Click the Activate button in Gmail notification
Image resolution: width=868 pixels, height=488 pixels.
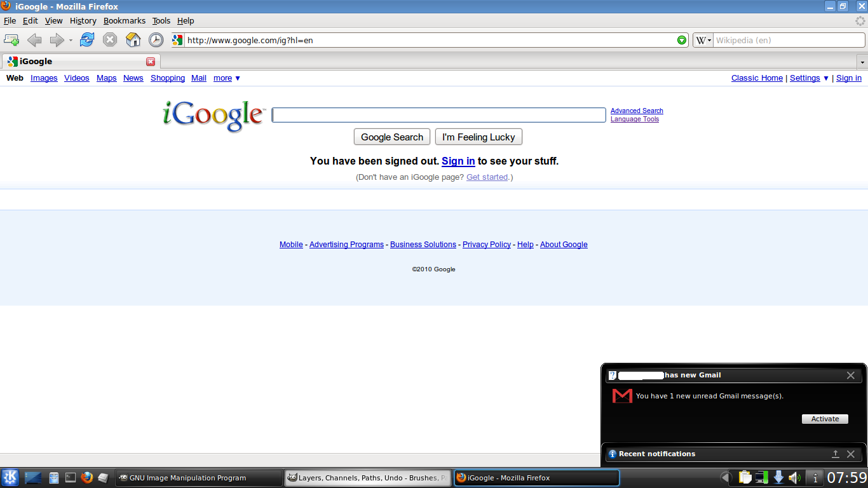pos(825,419)
